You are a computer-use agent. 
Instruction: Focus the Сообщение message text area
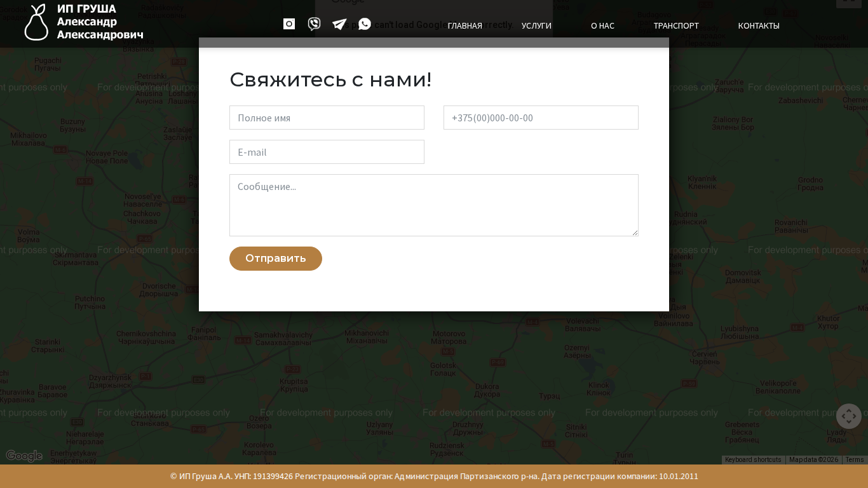pyautogui.click(x=434, y=205)
